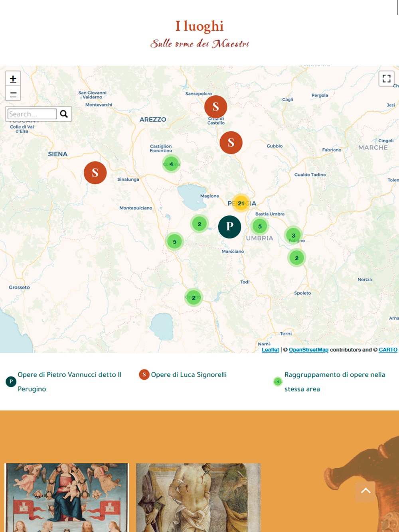Open the CARTO attribution link
This screenshot has height=532, width=399.
388,350
